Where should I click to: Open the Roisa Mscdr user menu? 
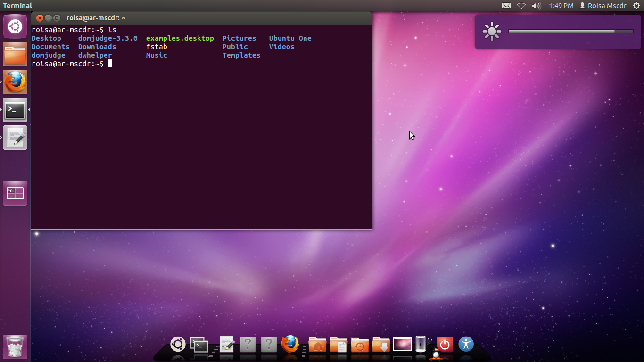click(x=603, y=6)
